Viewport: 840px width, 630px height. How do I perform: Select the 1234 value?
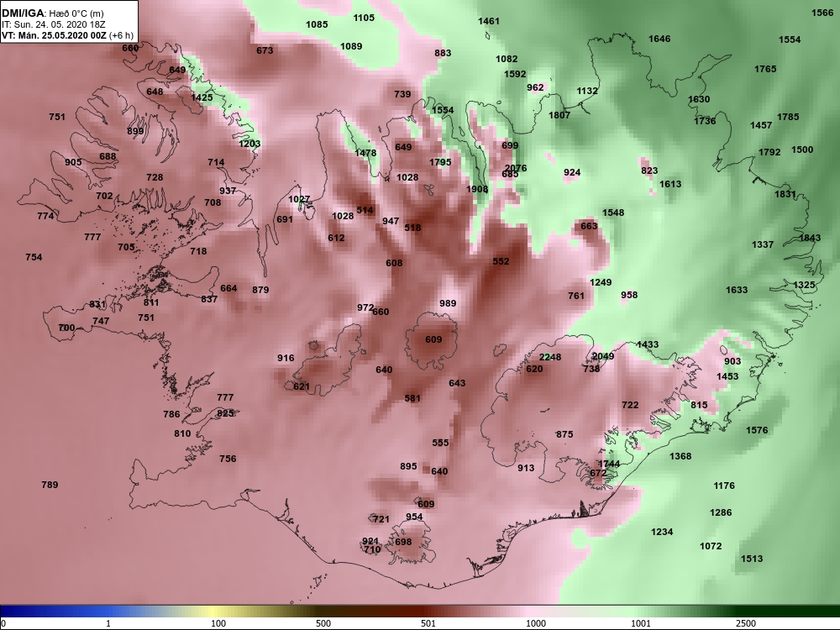click(662, 532)
